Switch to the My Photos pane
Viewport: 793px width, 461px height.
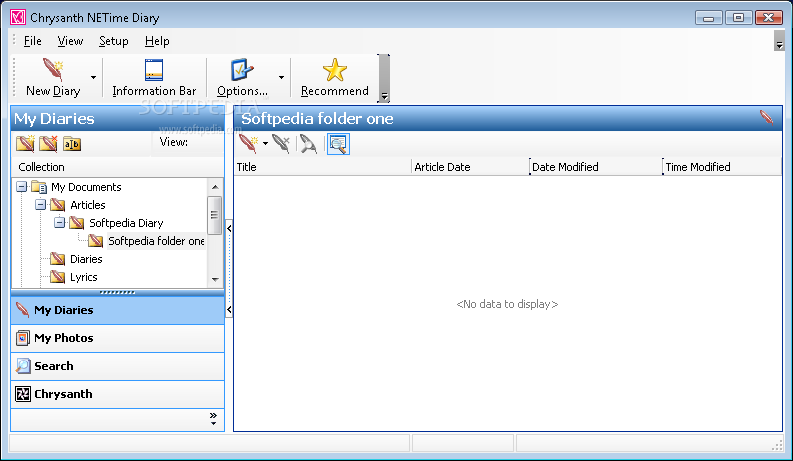(117, 338)
